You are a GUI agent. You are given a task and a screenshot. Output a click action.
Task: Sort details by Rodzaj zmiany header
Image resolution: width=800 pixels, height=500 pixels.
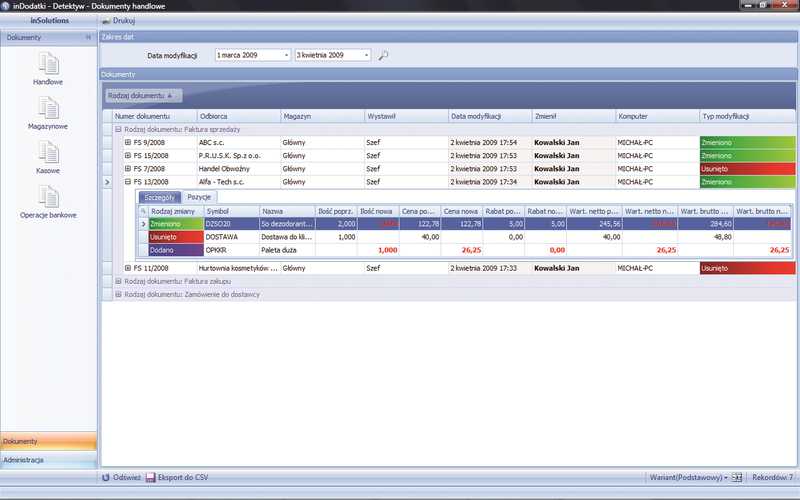(176, 211)
